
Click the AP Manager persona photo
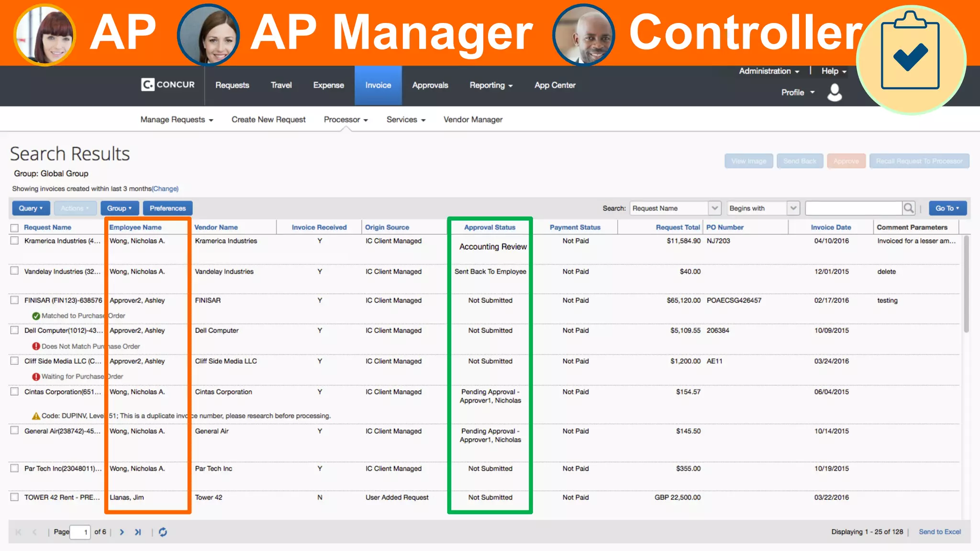(208, 34)
